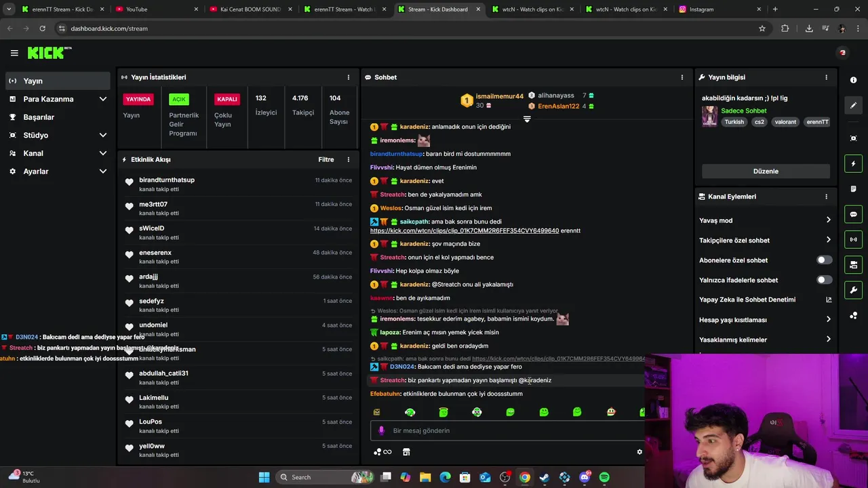Open the chat shop icon
The image size is (868, 488).
(406, 452)
